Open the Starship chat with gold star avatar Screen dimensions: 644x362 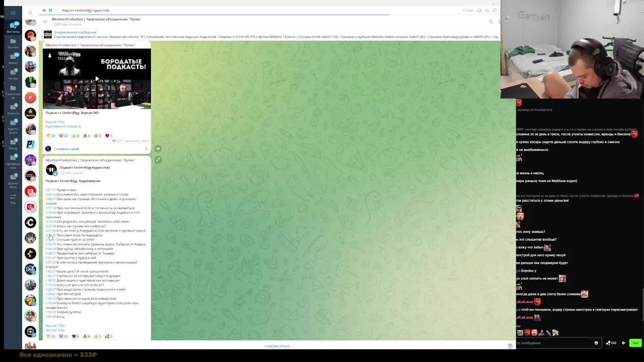[x=31, y=113]
